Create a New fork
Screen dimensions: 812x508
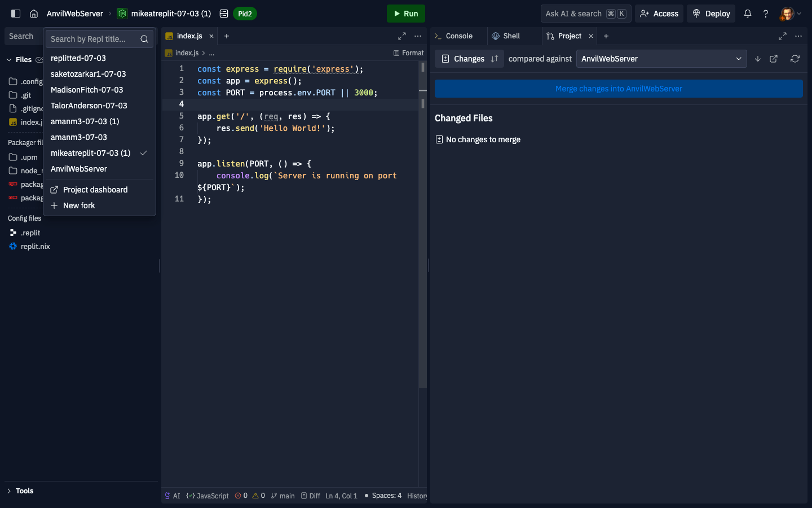99,205
